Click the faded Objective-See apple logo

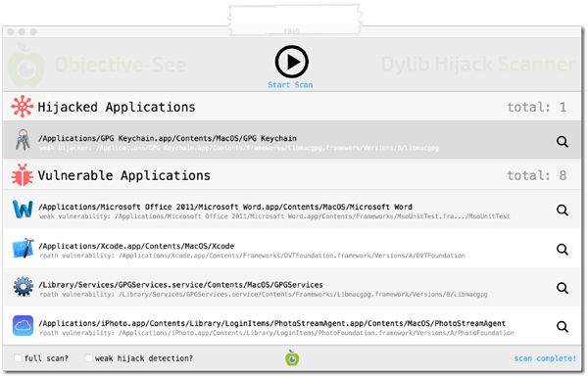click(26, 65)
